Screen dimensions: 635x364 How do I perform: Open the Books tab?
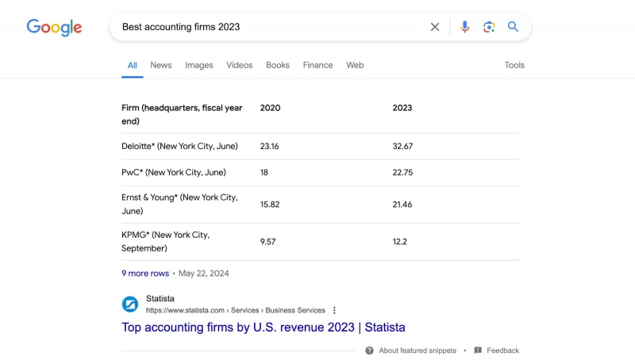[x=278, y=65]
